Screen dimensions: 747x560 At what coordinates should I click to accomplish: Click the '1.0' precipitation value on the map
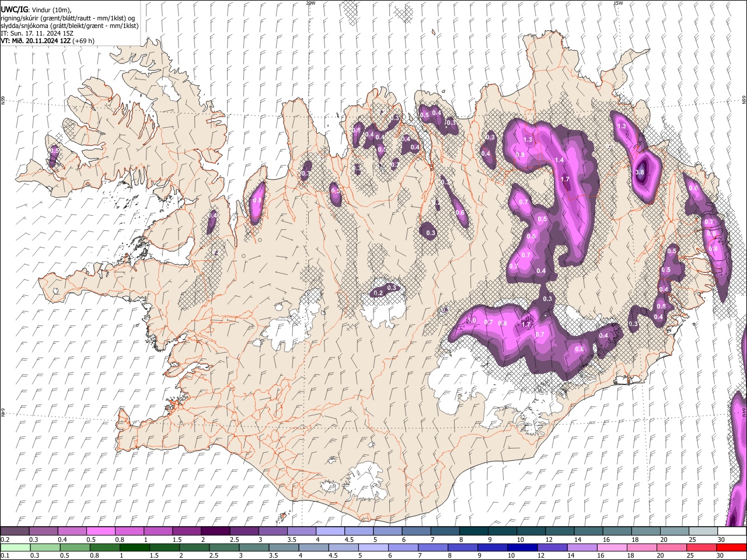(472, 320)
